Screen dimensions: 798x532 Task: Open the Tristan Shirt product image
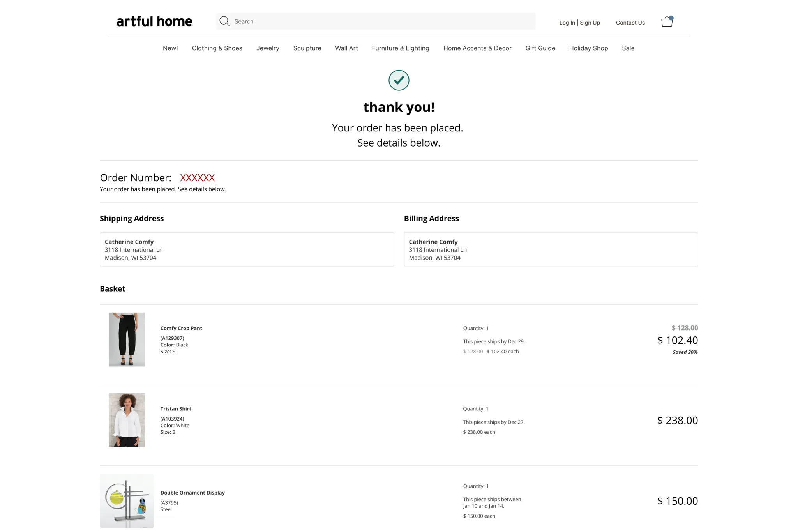click(x=127, y=420)
